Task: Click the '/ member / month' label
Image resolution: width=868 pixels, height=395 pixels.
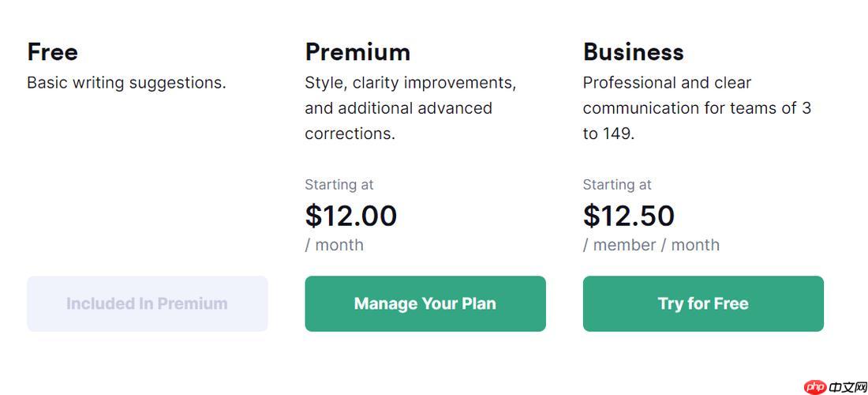Action: pos(651,245)
